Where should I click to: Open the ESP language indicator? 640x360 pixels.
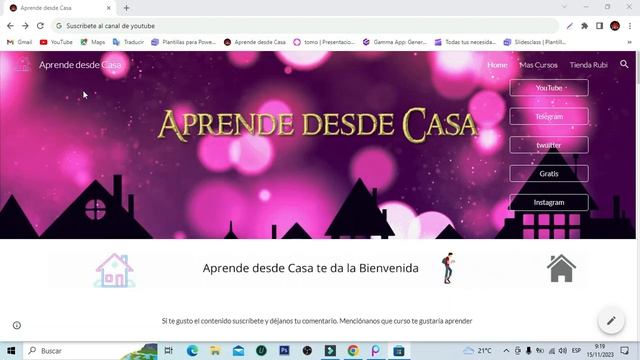pos(576,351)
